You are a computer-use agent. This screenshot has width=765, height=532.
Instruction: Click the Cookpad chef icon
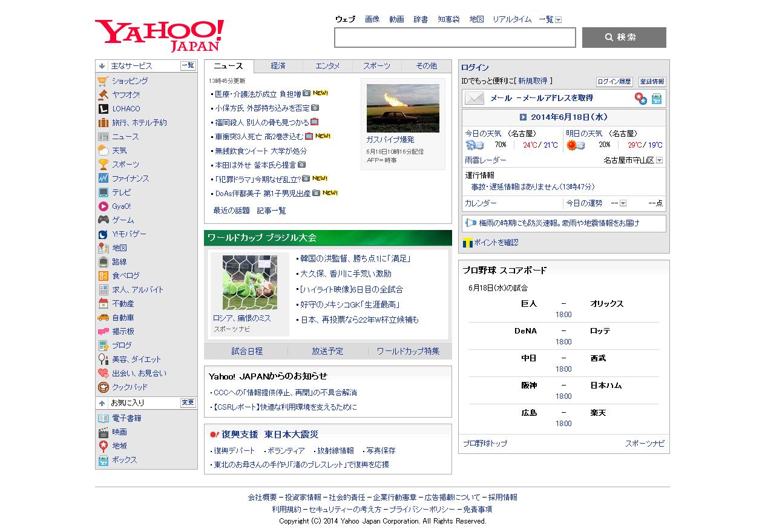(103, 387)
